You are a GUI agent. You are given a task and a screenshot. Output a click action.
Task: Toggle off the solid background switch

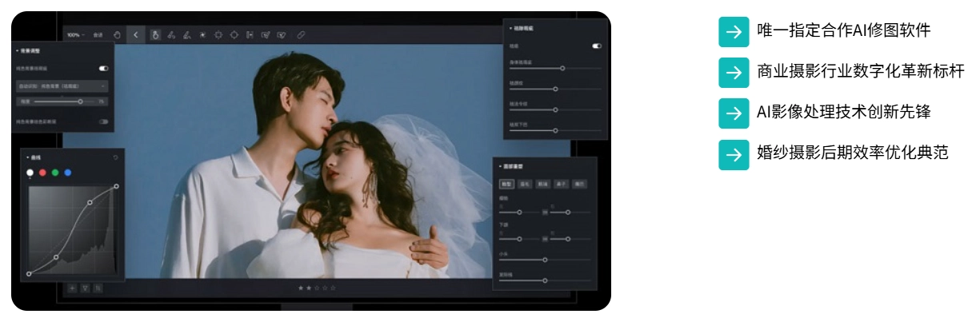(x=103, y=69)
